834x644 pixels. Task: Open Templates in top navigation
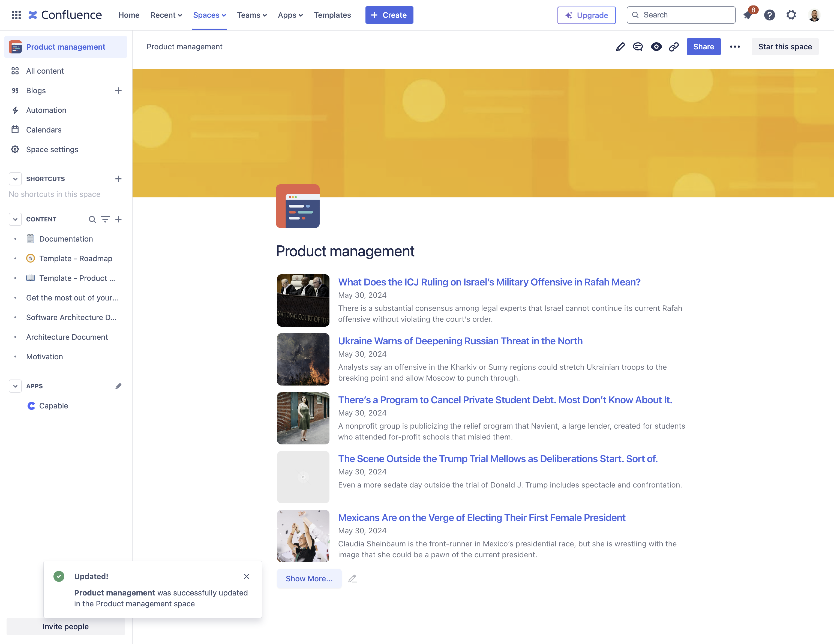[332, 15]
